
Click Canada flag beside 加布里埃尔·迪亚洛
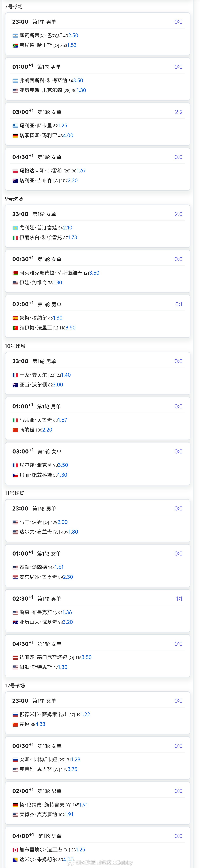pyautogui.click(x=15, y=850)
